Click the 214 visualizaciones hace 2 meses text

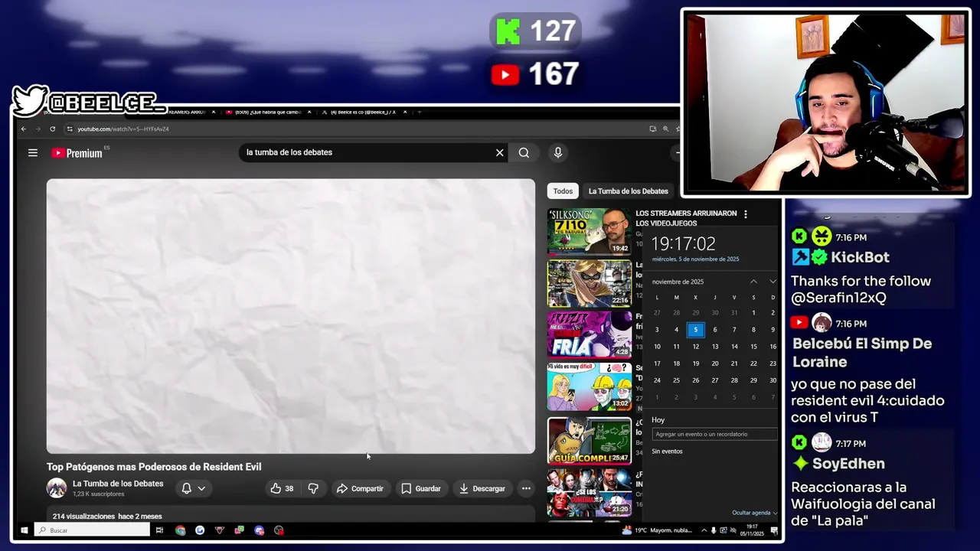tap(107, 517)
